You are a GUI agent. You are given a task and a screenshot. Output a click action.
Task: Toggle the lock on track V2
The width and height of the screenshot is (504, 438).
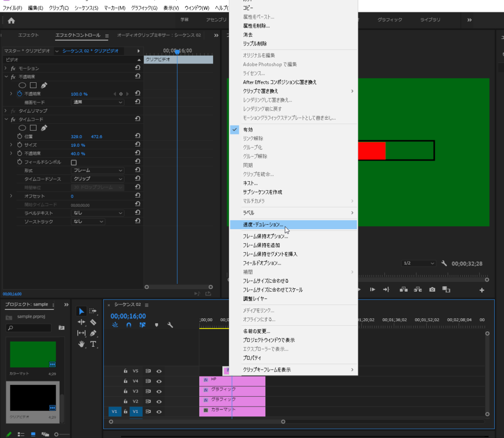[x=126, y=401]
